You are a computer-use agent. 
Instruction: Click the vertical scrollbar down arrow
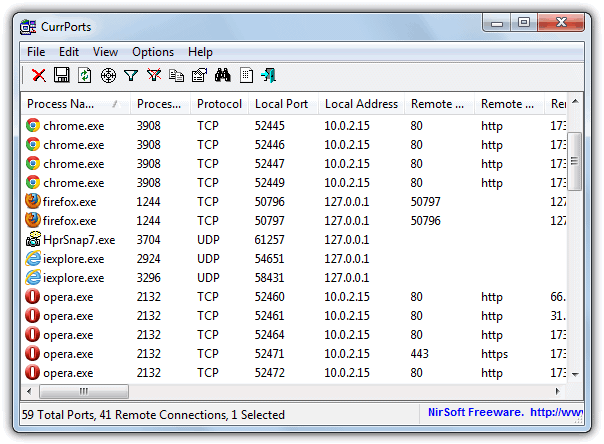click(575, 374)
